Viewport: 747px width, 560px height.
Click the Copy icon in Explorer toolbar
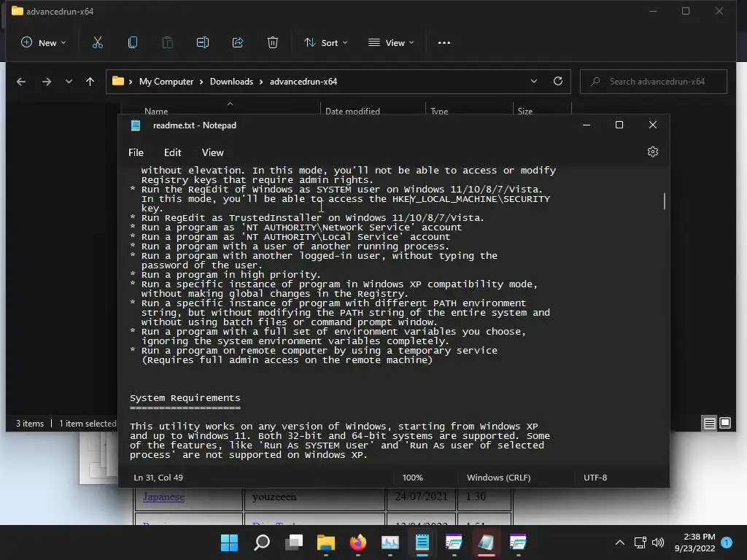tap(133, 43)
